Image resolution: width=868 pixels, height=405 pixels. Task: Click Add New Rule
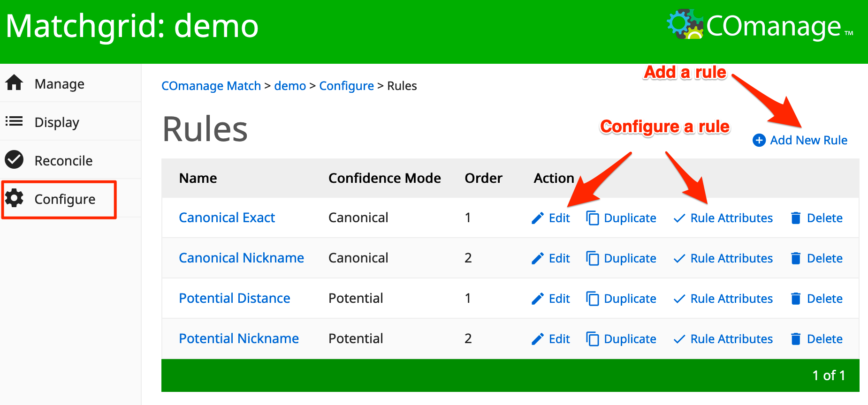pyautogui.click(x=808, y=140)
